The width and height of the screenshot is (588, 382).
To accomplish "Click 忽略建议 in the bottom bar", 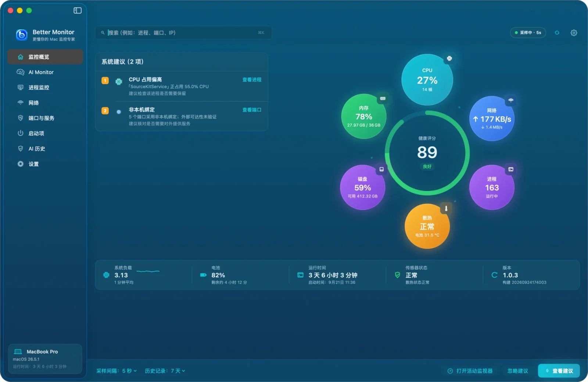I will (517, 371).
